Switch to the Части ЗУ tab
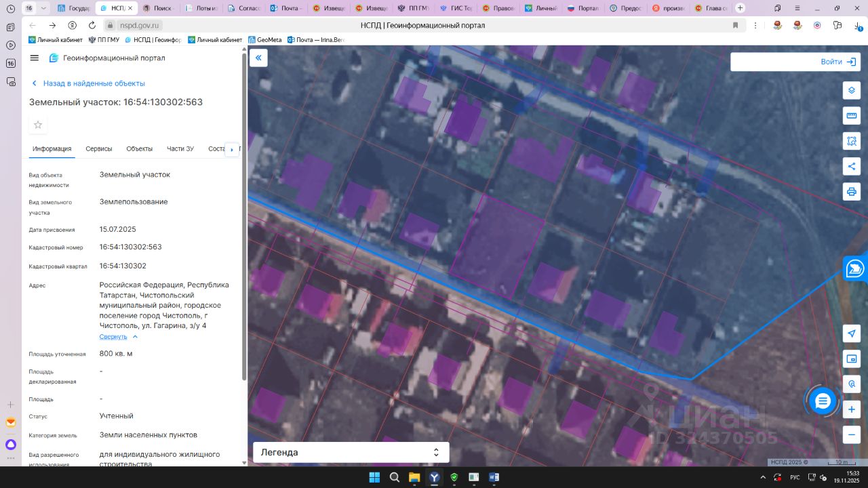Screen dimensions: 868x488 (x=180, y=149)
